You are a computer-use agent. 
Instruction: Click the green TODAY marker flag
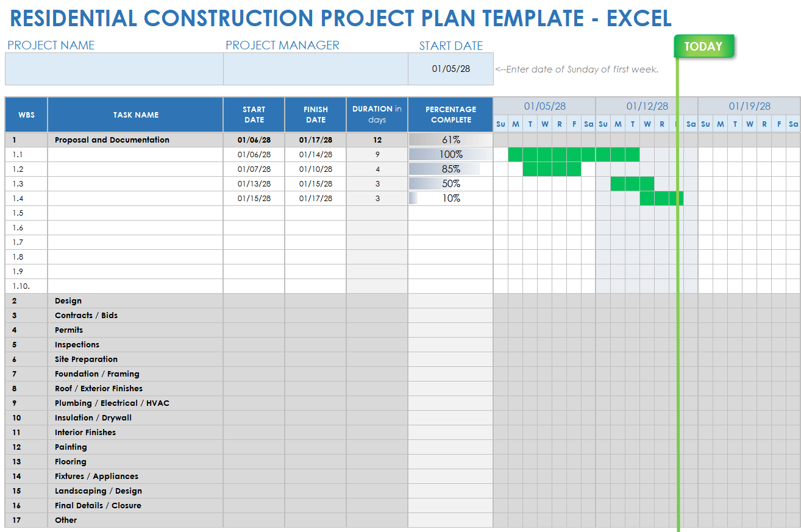point(703,46)
